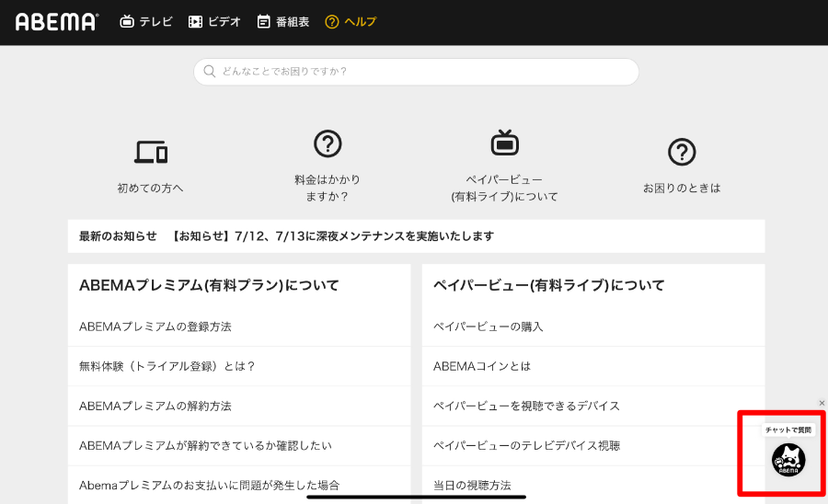Focus the どんなことでお困りですか？ search field
Viewport: 828px width, 504px height.
tap(416, 72)
